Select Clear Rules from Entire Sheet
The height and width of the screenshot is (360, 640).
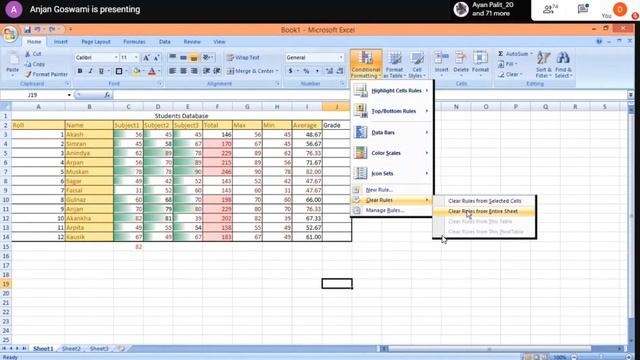484,211
